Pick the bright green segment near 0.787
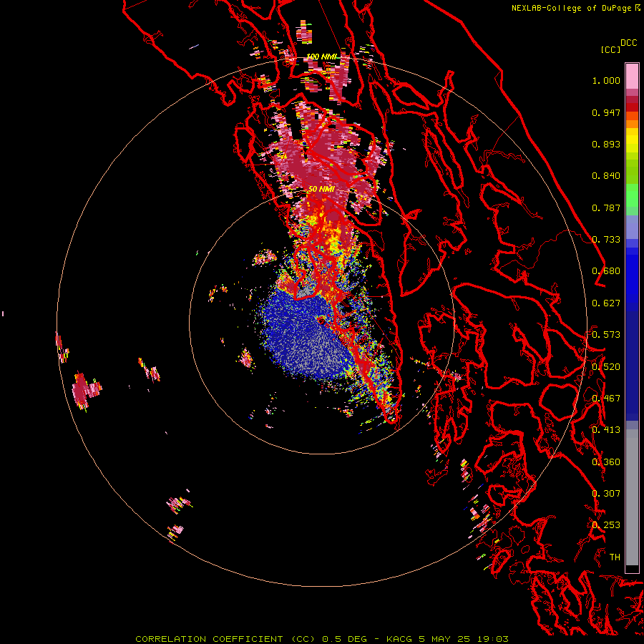 coord(632,195)
